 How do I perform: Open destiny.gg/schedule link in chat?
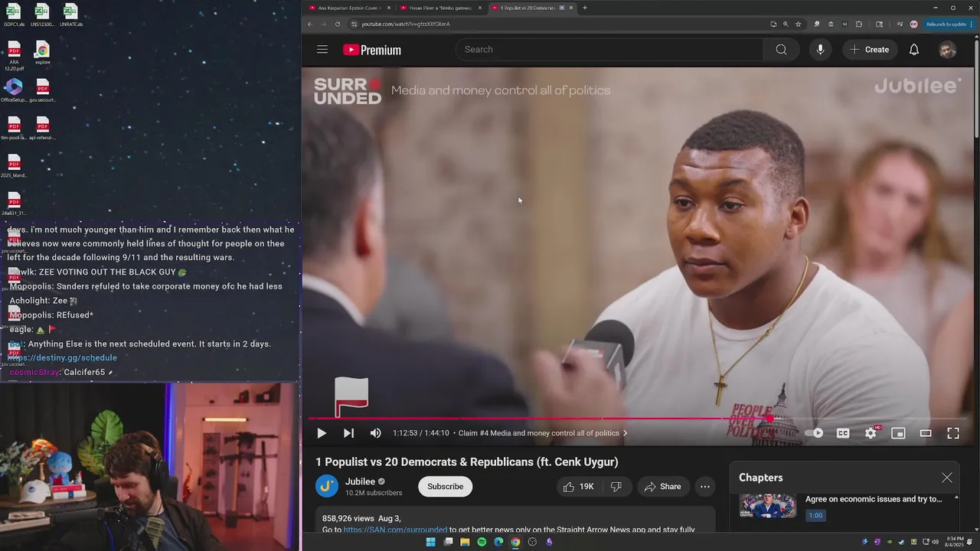coord(63,358)
